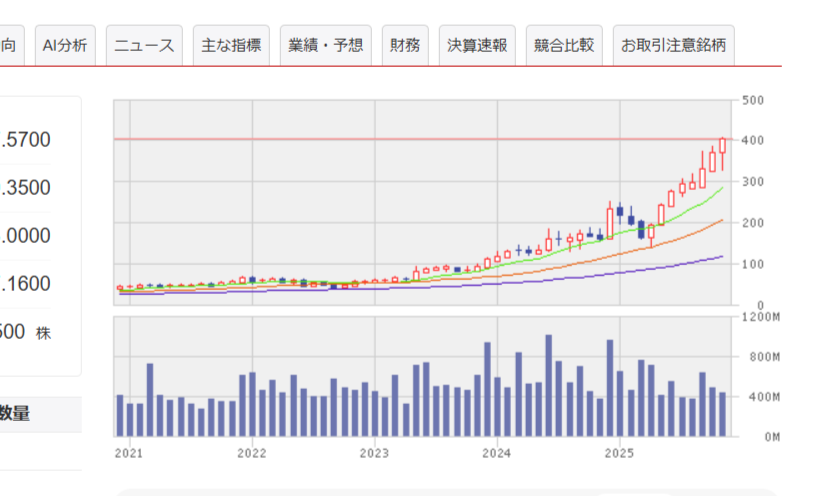The height and width of the screenshot is (496, 820).
Task: Click the 2021 label on the time axis
Action: (x=129, y=452)
